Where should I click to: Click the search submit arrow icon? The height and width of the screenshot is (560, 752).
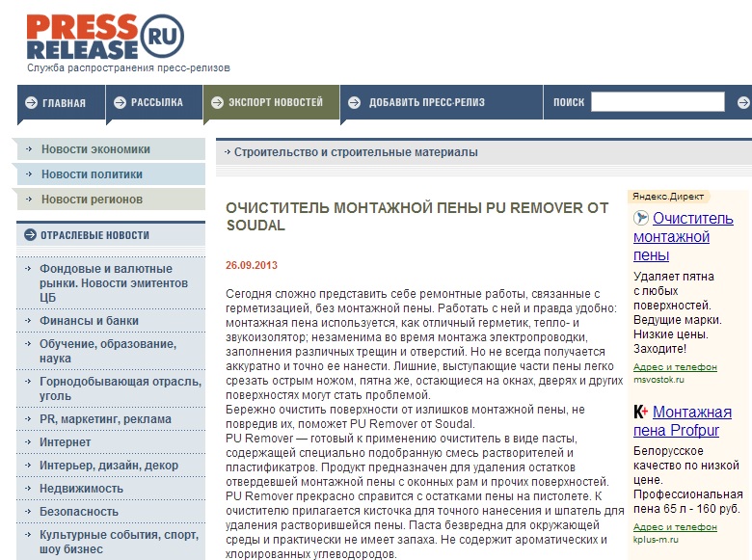(x=743, y=102)
